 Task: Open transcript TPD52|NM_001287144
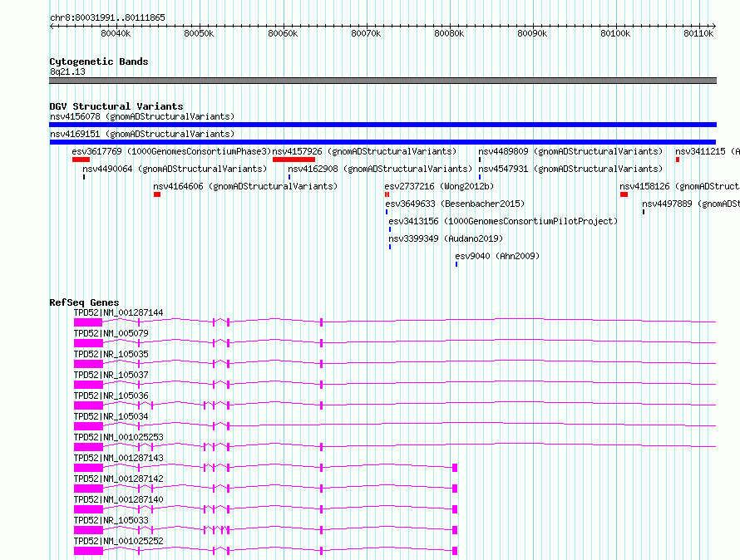[118, 312]
